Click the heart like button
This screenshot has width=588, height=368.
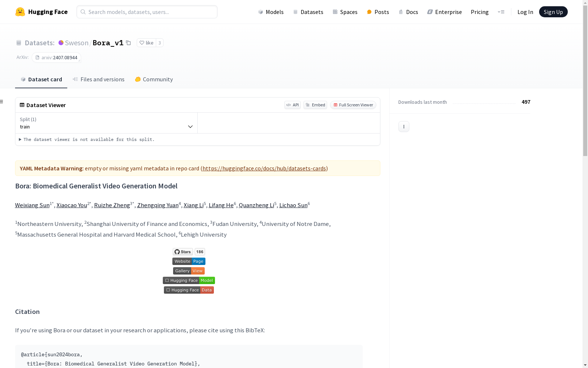tap(146, 43)
